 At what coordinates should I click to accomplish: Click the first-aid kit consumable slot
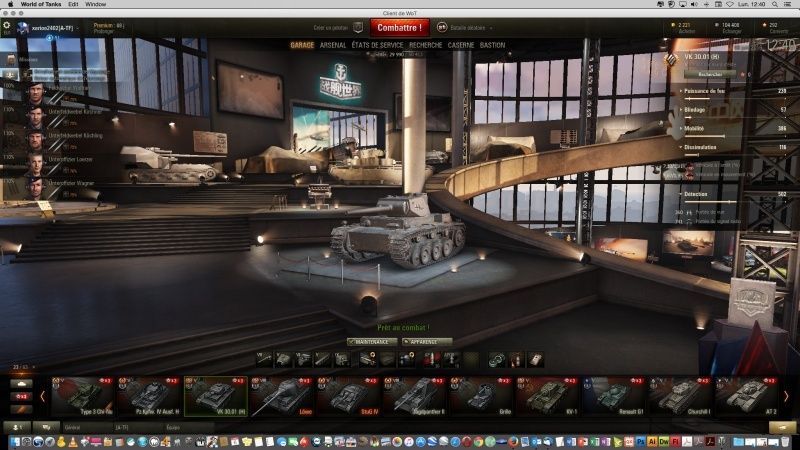(536, 360)
